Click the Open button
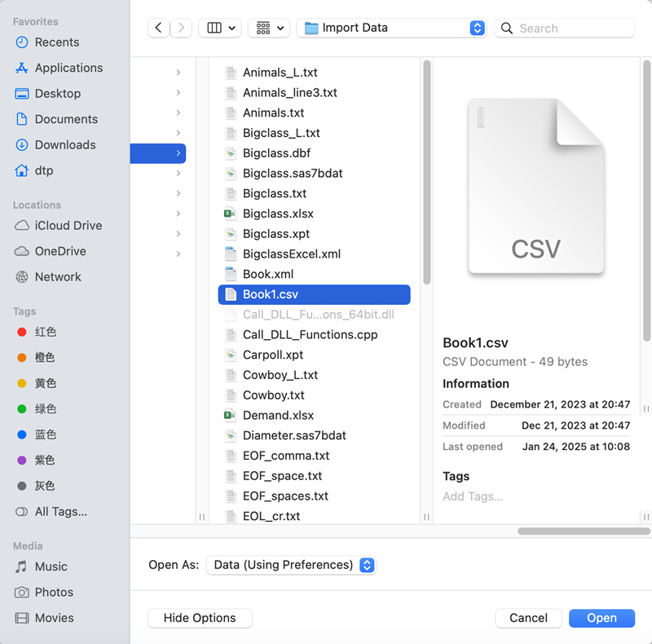Viewport: 652px width, 644px height. [601, 618]
